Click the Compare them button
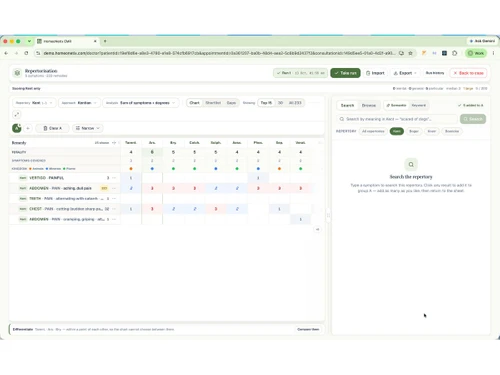This screenshot has height=375, width=500. (308, 329)
